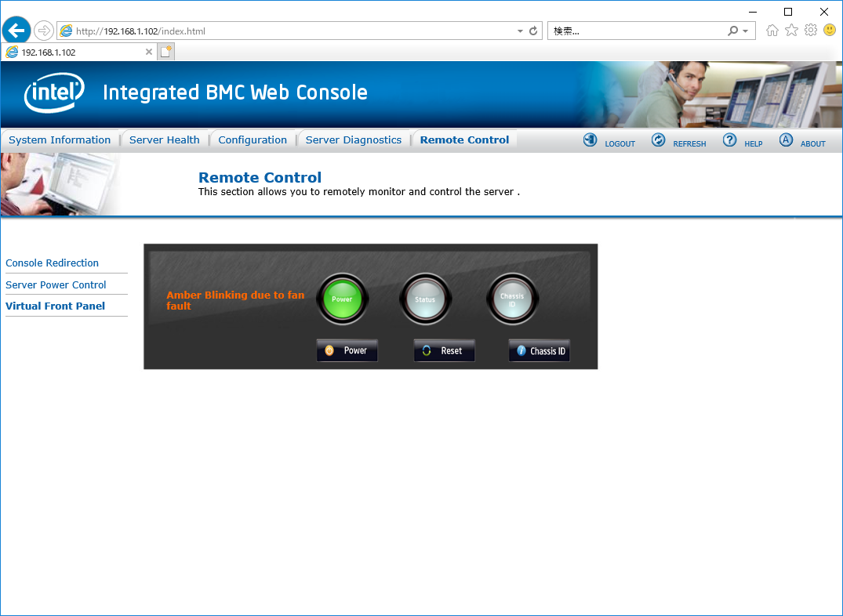Select Server Power Control link
The width and height of the screenshot is (843, 616).
[56, 285]
